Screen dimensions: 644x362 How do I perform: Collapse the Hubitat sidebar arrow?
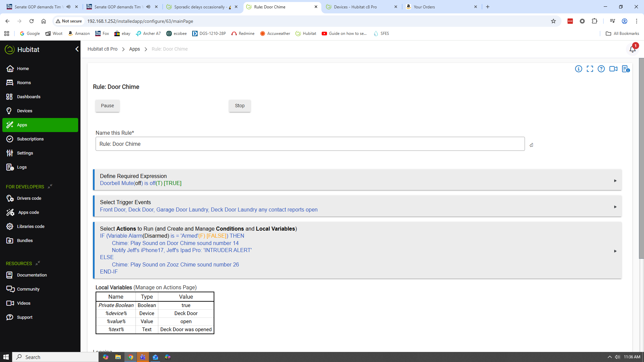coord(77,49)
